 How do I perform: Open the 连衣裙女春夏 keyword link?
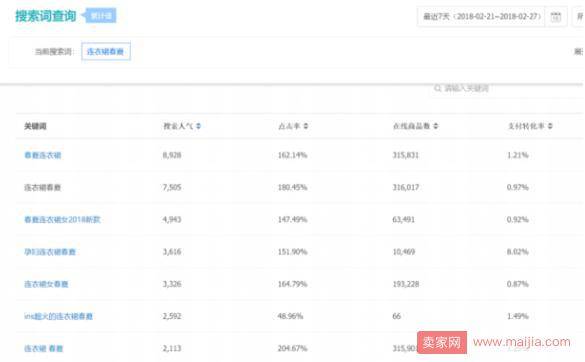[46, 284]
